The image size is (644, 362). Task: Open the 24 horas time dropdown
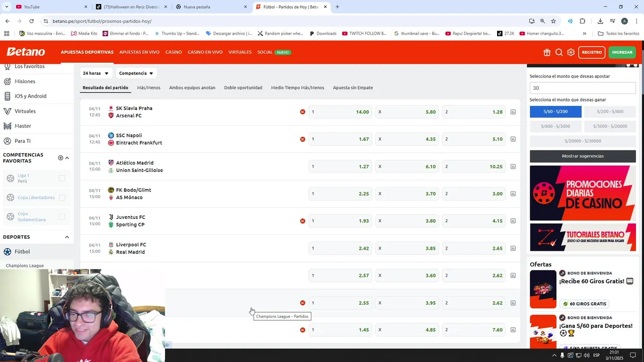point(96,73)
